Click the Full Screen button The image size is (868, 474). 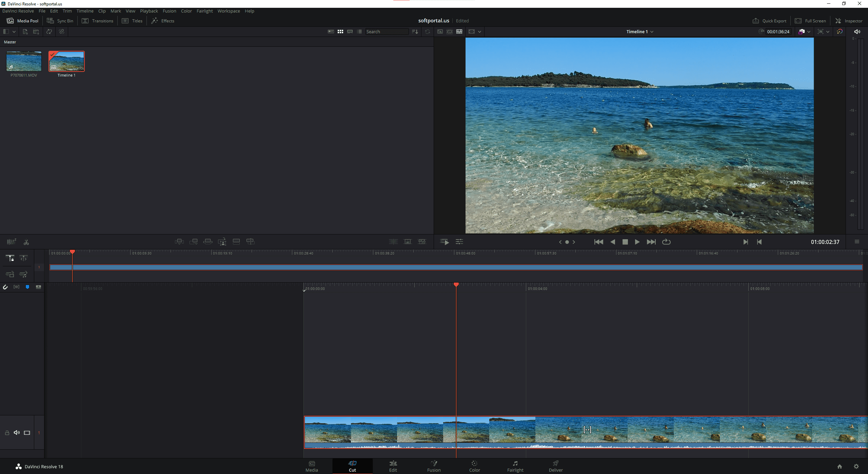click(811, 21)
